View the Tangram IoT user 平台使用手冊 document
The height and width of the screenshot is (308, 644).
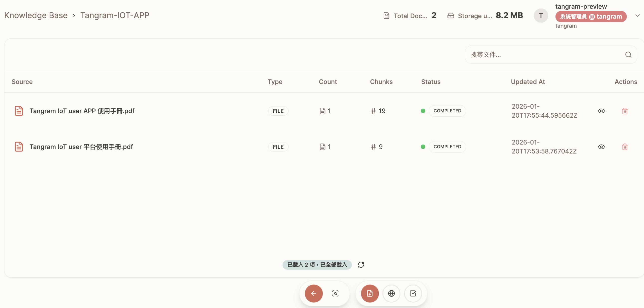tap(601, 147)
